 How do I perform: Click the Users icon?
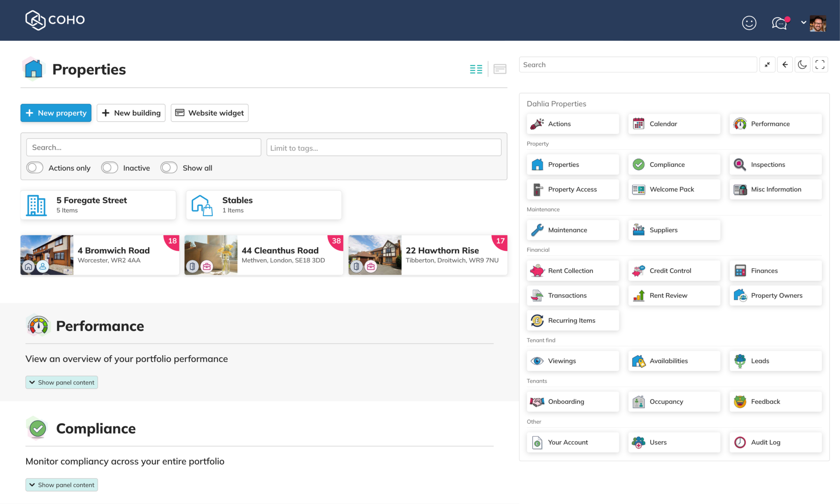[638, 443]
